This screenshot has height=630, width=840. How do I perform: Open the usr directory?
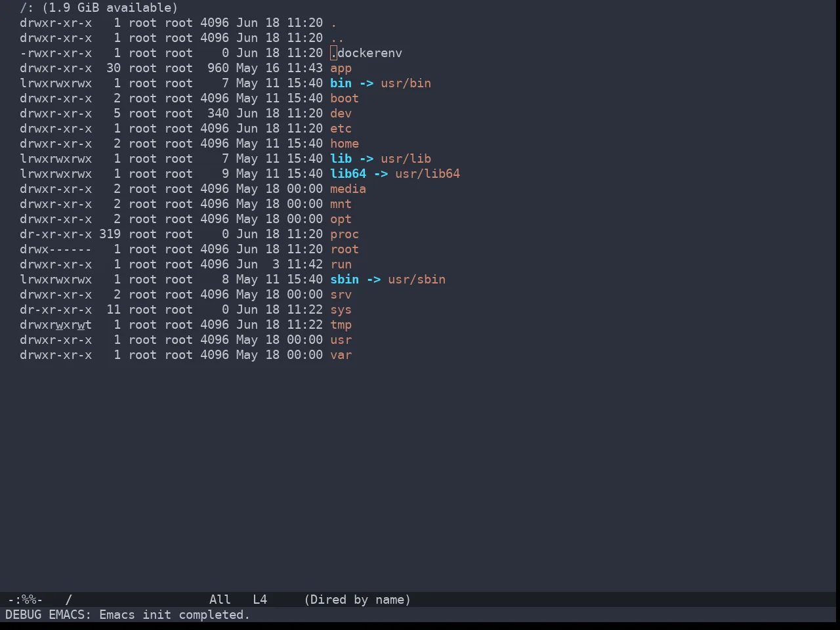click(x=341, y=340)
